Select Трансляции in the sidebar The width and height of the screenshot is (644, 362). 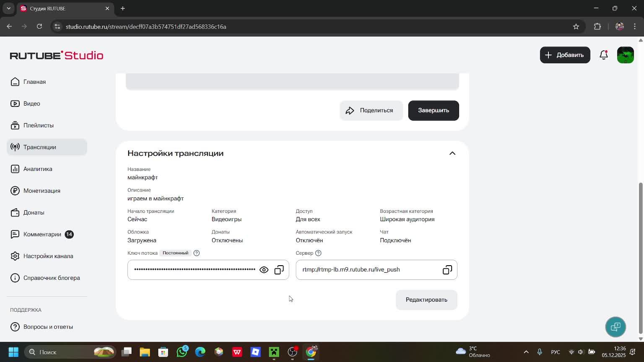point(47,147)
